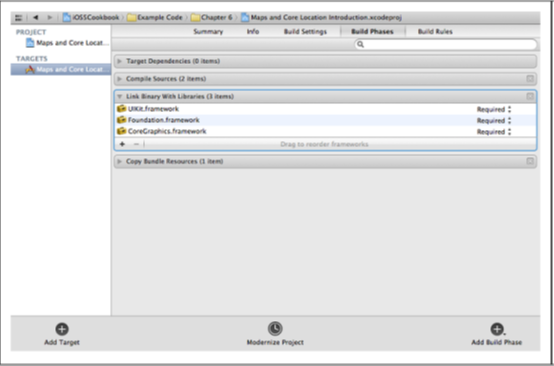
Task: Open the Build Phases tab
Action: click(x=372, y=31)
